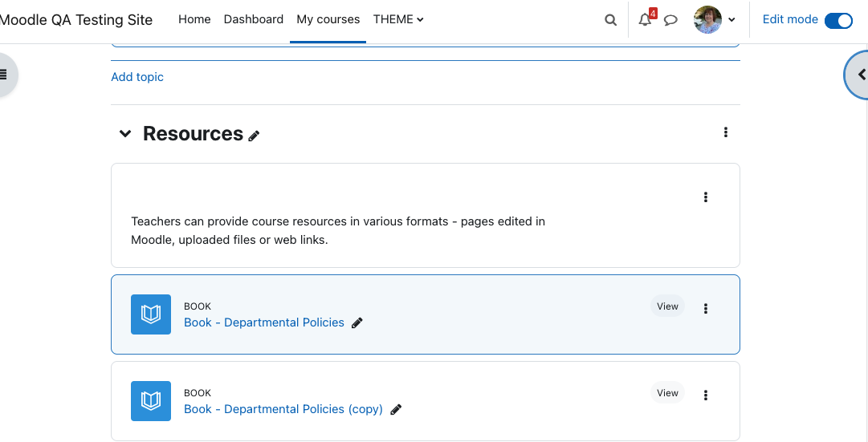
Task: Open three-dot menu for text description block
Action: pos(705,197)
